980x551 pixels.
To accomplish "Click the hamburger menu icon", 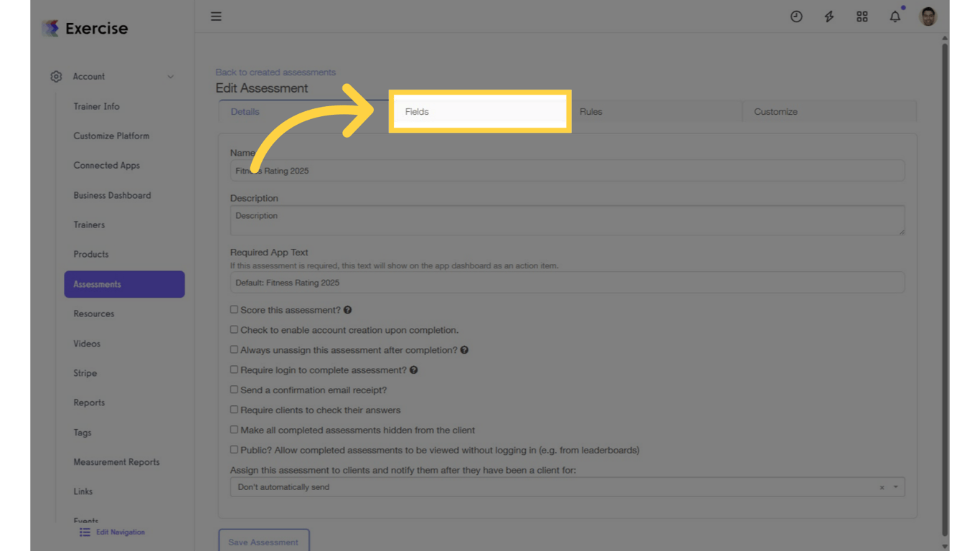I will (x=216, y=16).
